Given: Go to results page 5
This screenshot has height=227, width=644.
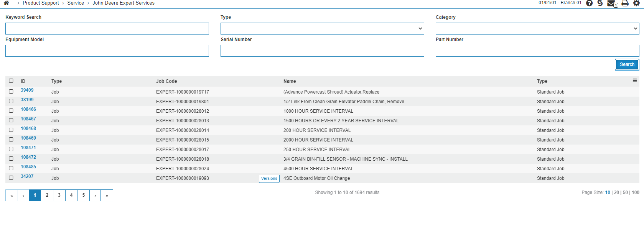Looking at the screenshot, I should pos(84,195).
